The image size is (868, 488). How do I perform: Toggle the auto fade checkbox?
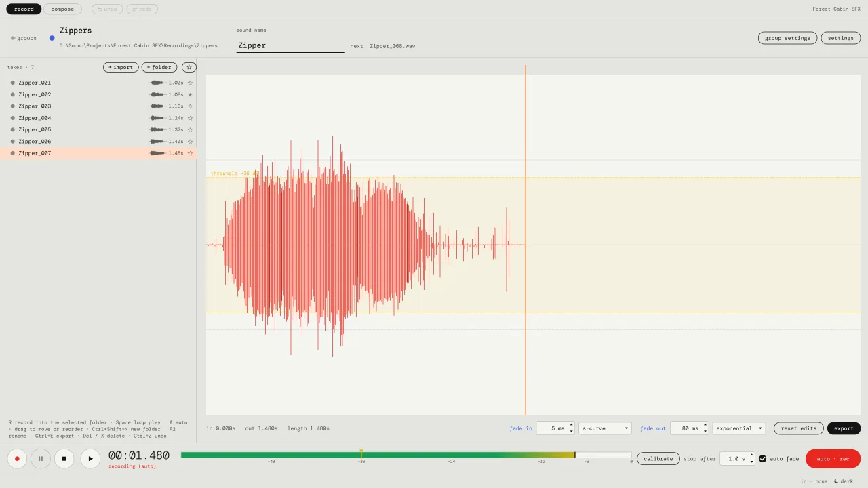pos(762,459)
